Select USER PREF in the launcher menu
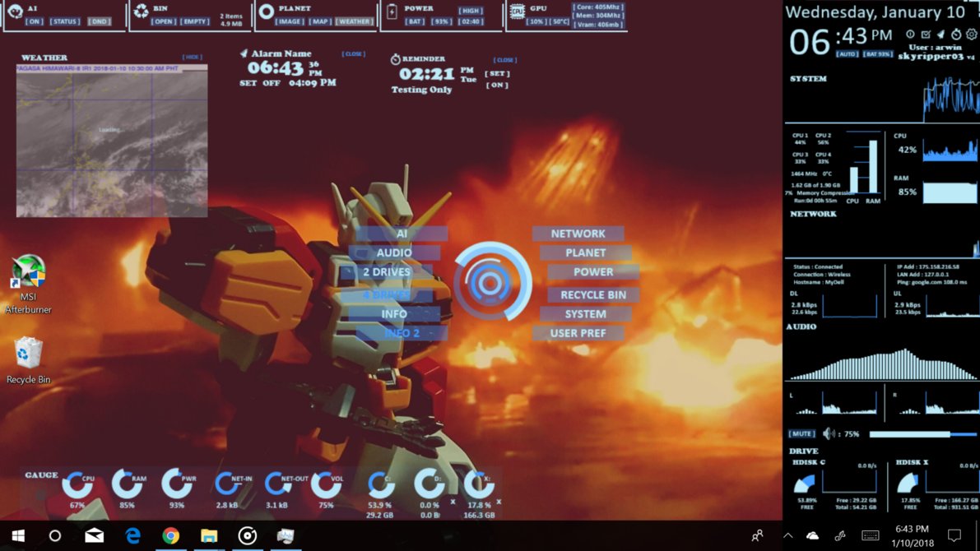The width and height of the screenshot is (980, 551). [x=578, y=333]
